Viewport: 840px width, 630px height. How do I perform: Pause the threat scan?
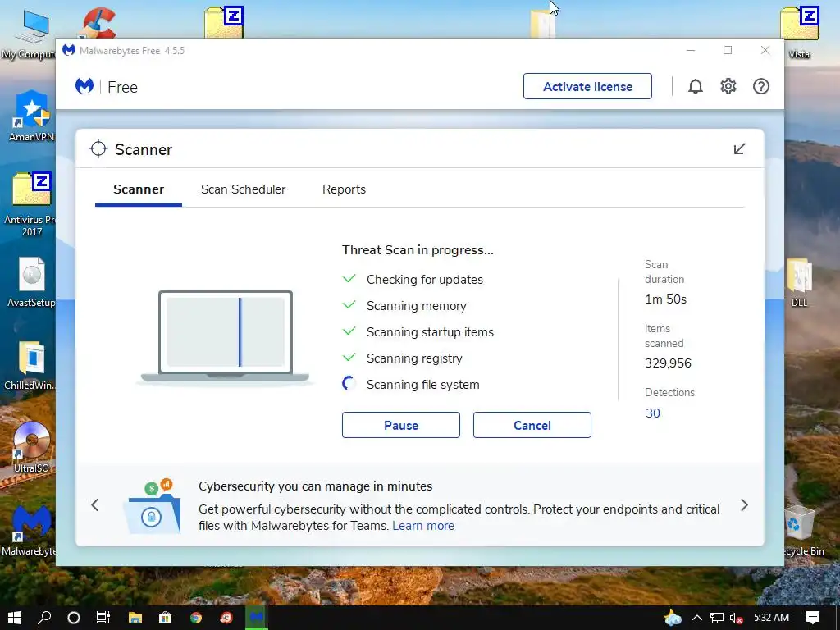[x=400, y=426]
